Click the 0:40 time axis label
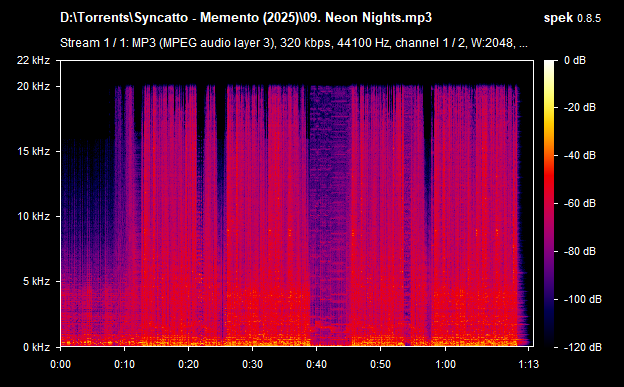 pos(317,364)
